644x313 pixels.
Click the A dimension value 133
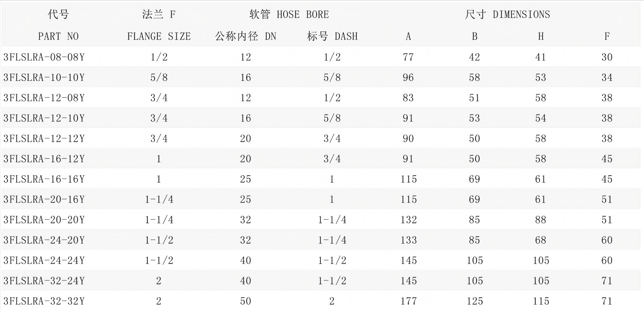408,240
